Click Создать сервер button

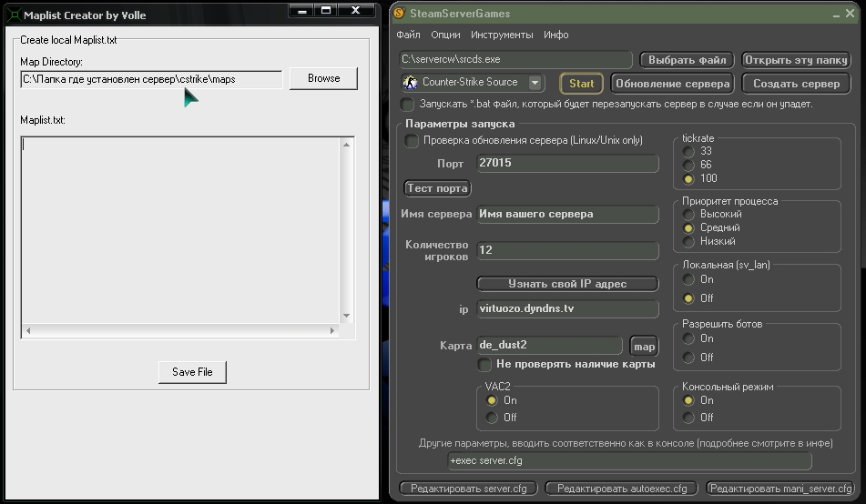click(x=796, y=84)
